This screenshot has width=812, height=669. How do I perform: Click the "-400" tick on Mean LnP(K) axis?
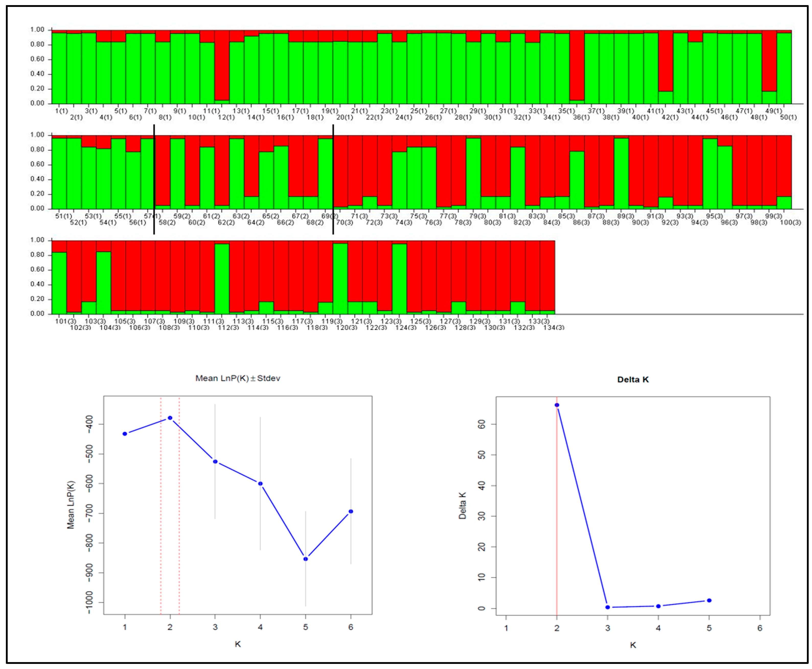tap(90, 424)
